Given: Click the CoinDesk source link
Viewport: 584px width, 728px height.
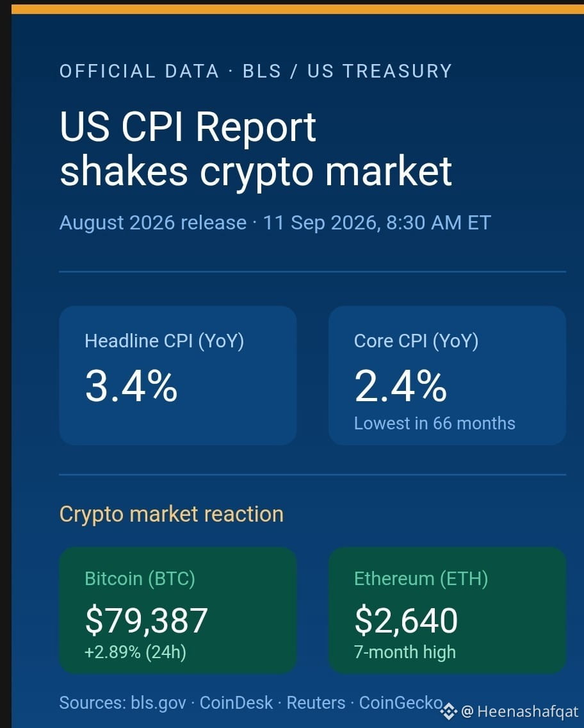Looking at the screenshot, I should (x=236, y=702).
